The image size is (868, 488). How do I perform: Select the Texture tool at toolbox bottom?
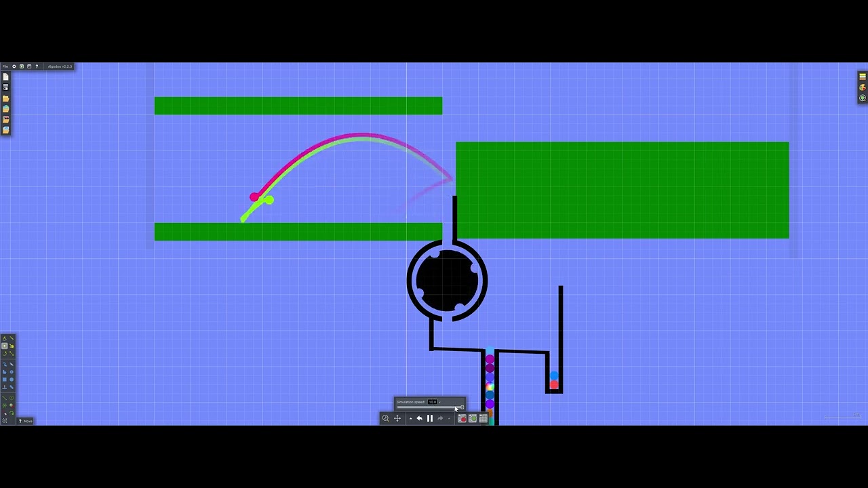pyautogui.click(x=5, y=420)
